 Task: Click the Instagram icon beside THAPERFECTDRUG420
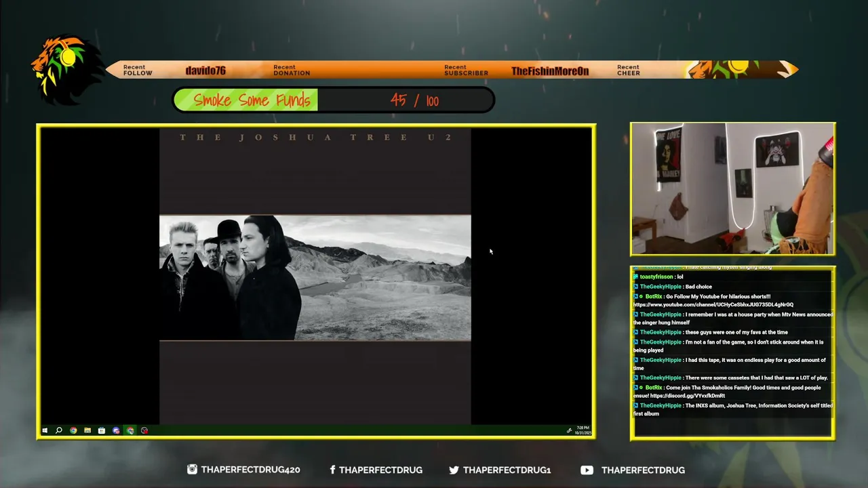click(x=192, y=470)
